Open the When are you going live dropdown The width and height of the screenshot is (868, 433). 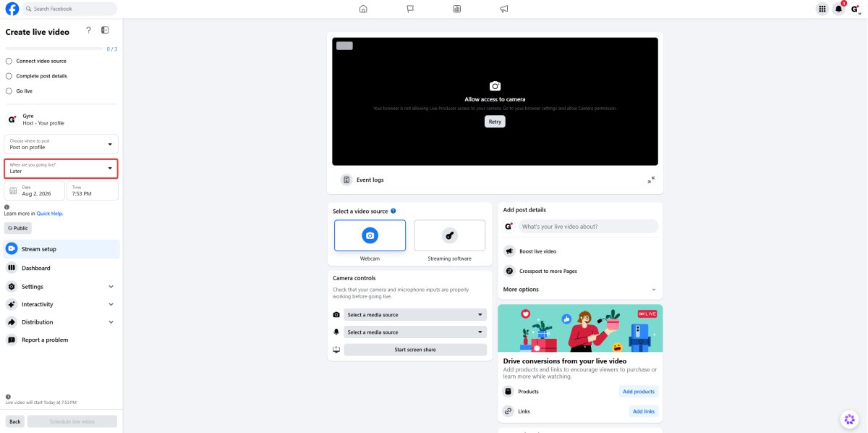click(x=61, y=168)
